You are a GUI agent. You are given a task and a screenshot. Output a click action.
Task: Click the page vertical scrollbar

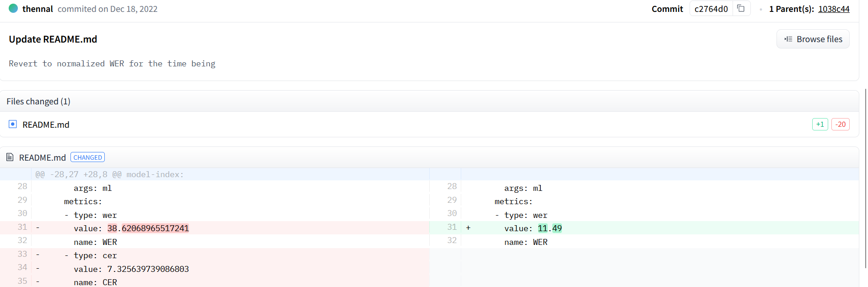coord(865,179)
